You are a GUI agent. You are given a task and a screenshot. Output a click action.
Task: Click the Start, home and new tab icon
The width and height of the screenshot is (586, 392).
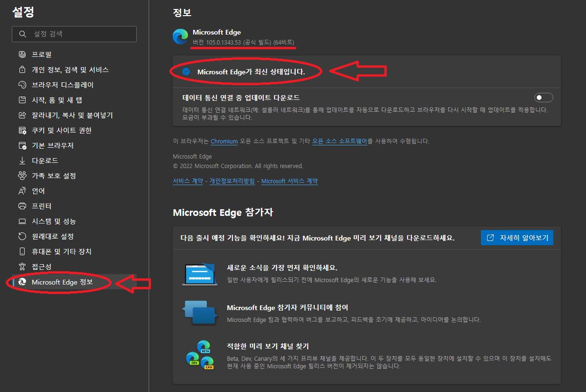click(22, 100)
